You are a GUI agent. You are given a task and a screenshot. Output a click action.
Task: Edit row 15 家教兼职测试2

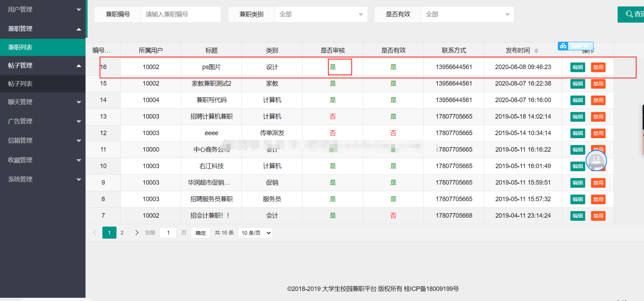tap(578, 84)
